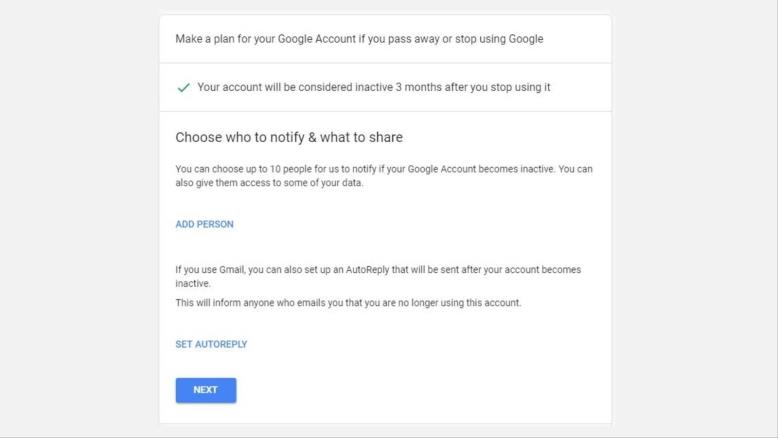The height and width of the screenshot is (438, 778).
Task: Click the 'Choose who to notify & what to share' heading
Action: [x=289, y=137]
